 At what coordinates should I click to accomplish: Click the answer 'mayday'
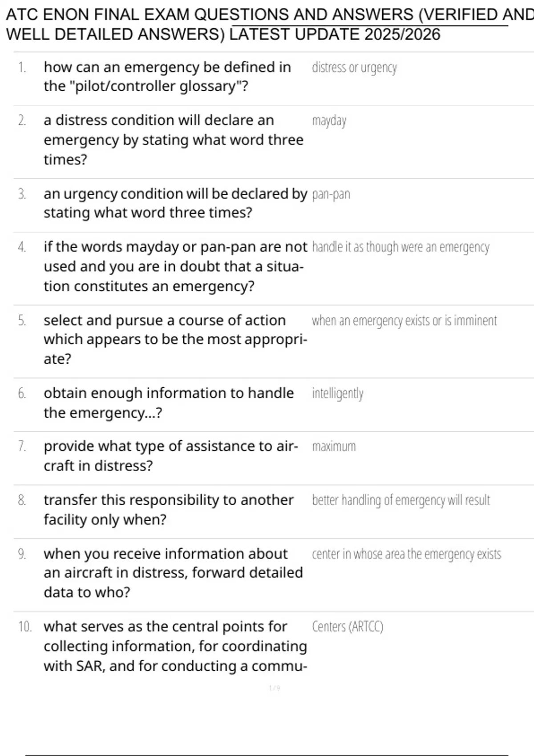point(329,121)
